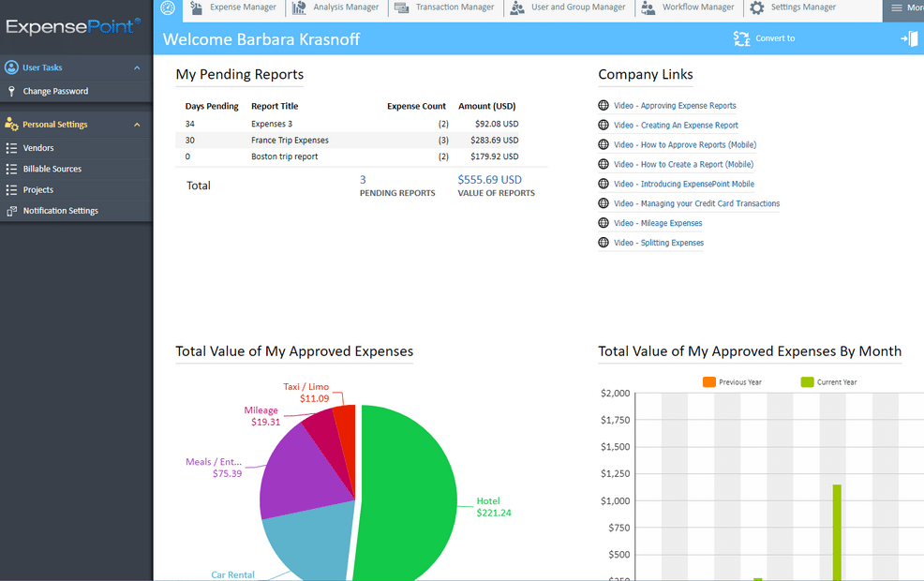Click globe icon beside Mileage Expenses video
This screenshot has width=924, height=581.
(604, 223)
